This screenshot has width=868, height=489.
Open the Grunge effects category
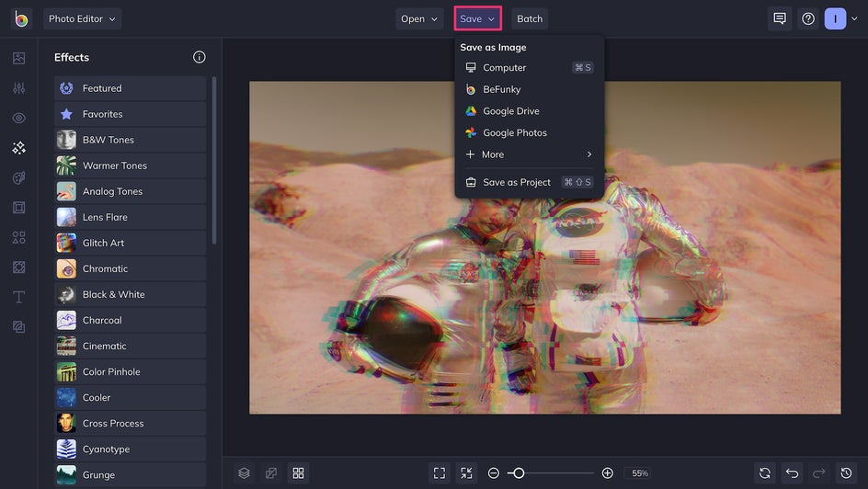[x=130, y=474]
